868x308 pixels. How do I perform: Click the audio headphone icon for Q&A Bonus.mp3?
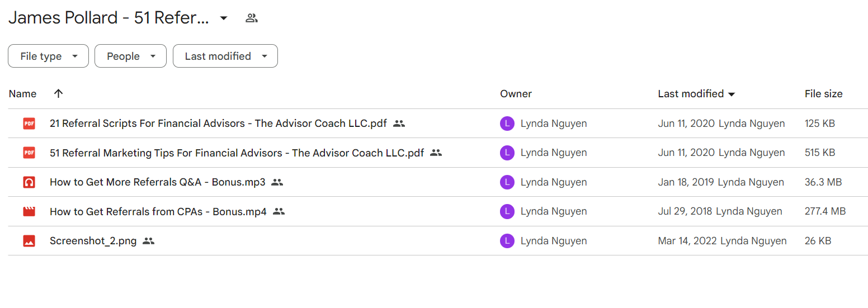[29, 182]
